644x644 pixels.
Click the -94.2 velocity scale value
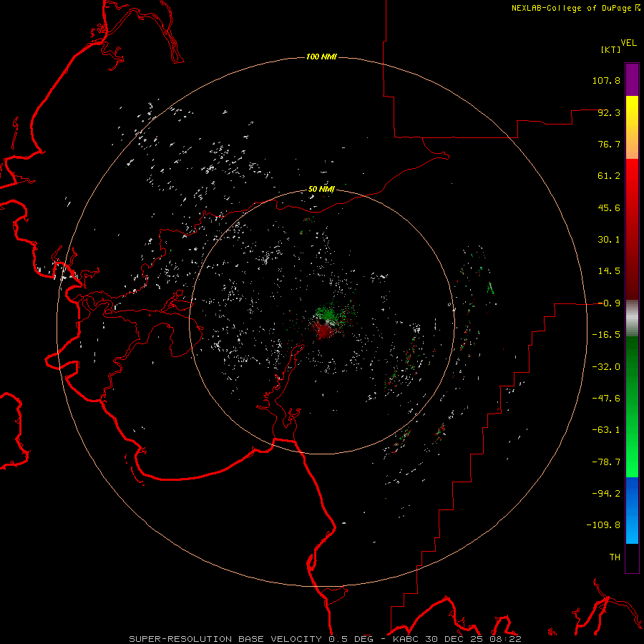606,494
